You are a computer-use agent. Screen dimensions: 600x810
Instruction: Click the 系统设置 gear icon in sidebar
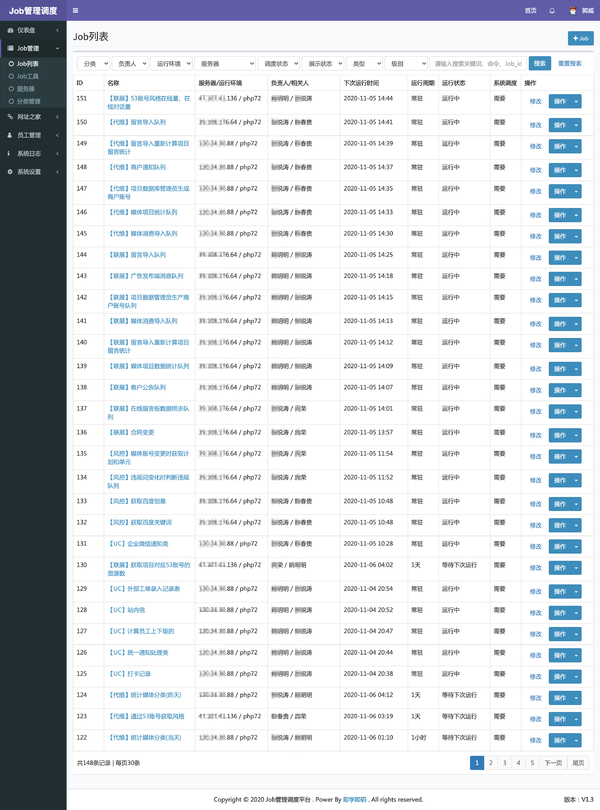click(x=10, y=172)
